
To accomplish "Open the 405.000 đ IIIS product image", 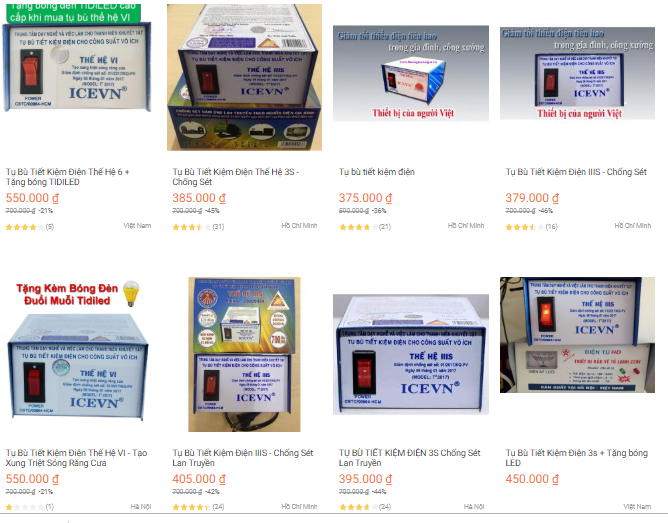I will coord(244,354).
